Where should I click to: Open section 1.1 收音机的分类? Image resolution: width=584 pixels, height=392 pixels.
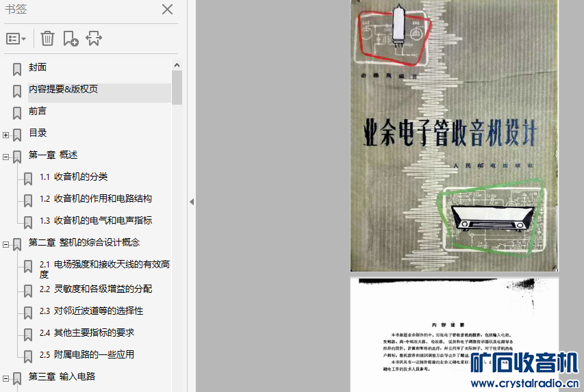point(74,177)
